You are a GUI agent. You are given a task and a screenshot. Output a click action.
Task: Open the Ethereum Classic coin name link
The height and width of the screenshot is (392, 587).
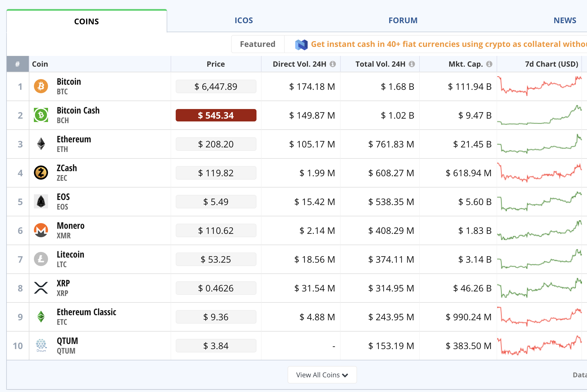click(86, 312)
